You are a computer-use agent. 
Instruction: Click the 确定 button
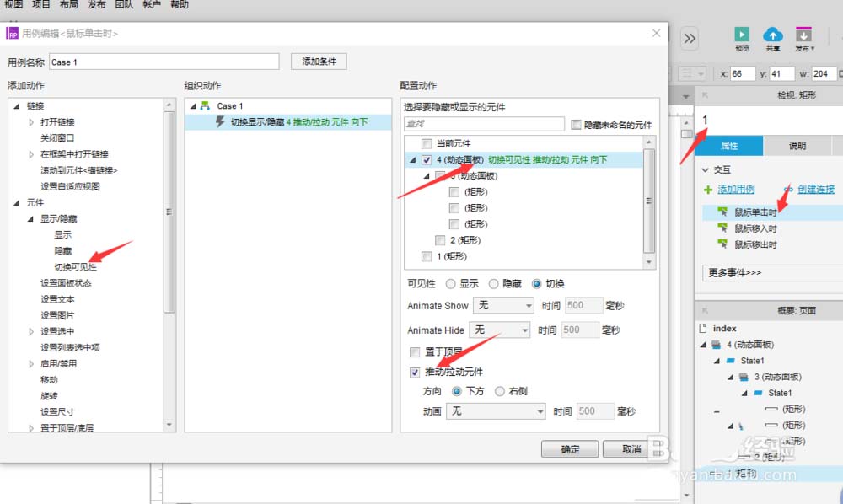pos(570,449)
